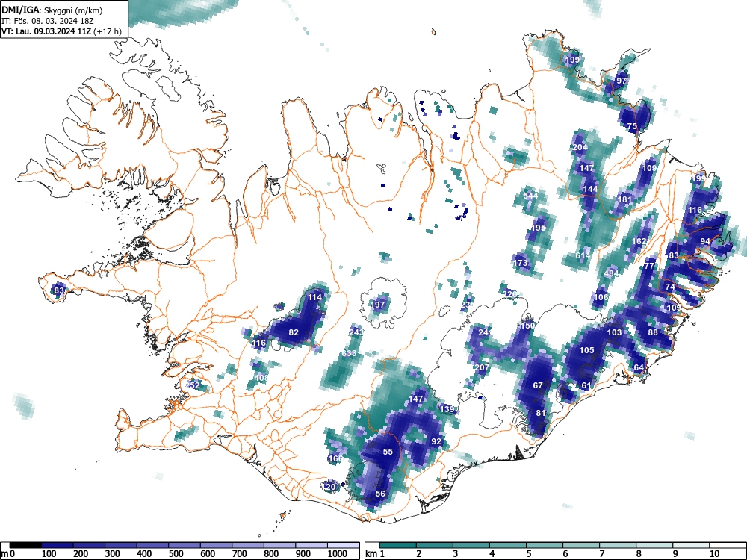Click the visibility value 139 on the map
Image resolution: width=747 pixels, height=560 pixels.
(x=447, y=409)
